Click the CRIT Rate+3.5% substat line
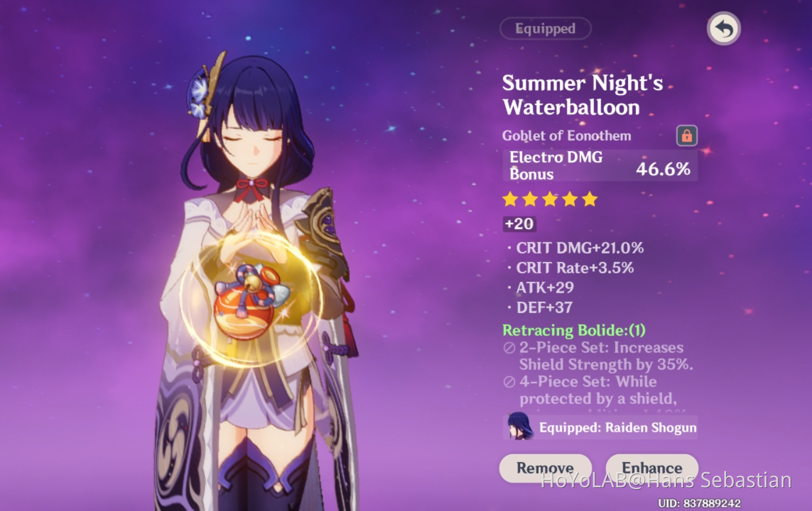Screen dimensions: 812x511 coord(571,268)
